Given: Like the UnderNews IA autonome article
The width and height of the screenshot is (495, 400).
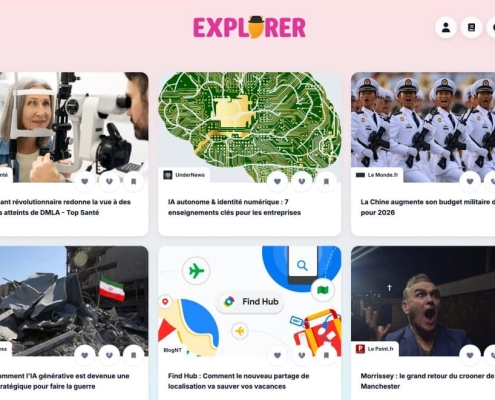Looking at the screenshot, I should pos(277,181).
